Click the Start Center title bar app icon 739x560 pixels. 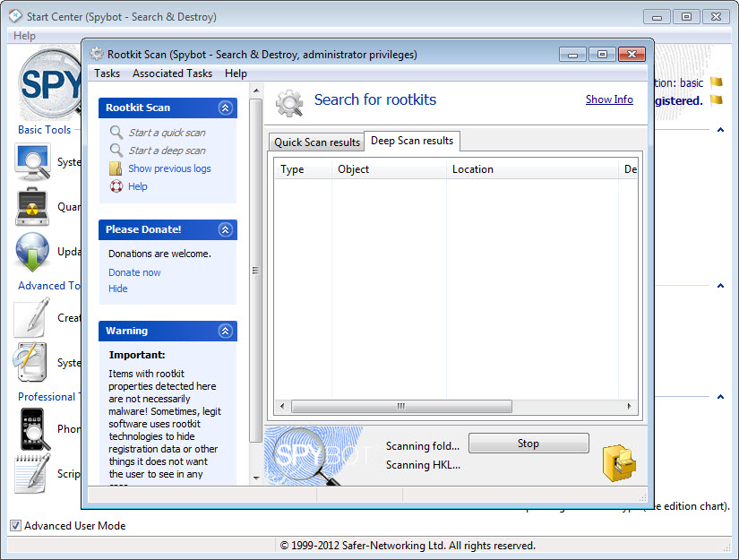pos(15,16)
